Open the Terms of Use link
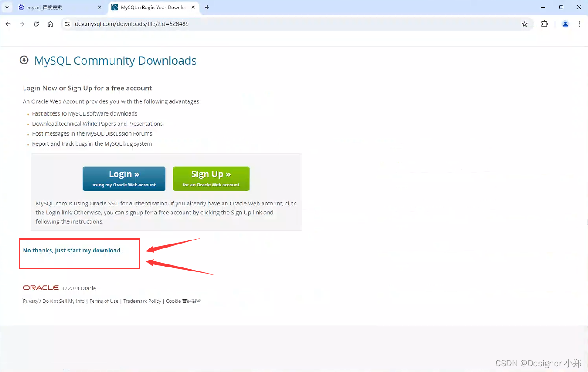The height and width of the screenshot is (372, 588). point(104,301)
